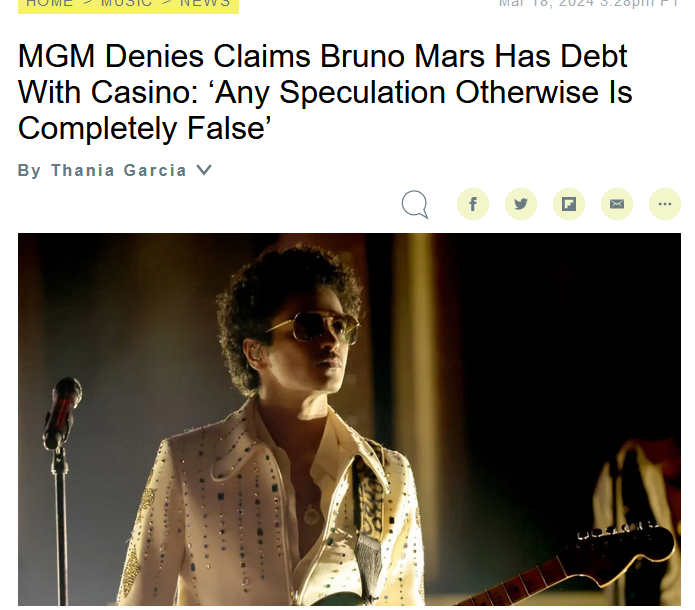This screenshot has width=695, height=610.
Task: Share the article on Facebook
Action: (473, 204)
